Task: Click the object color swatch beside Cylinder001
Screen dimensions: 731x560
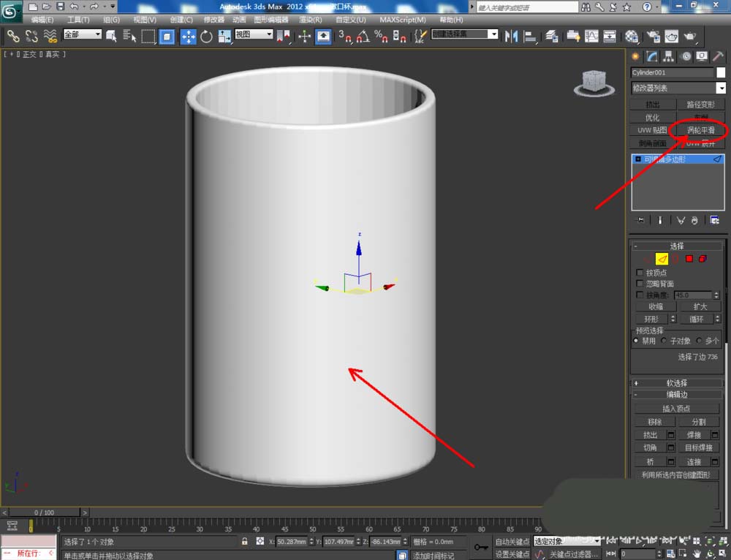Action: click(721, 72)
